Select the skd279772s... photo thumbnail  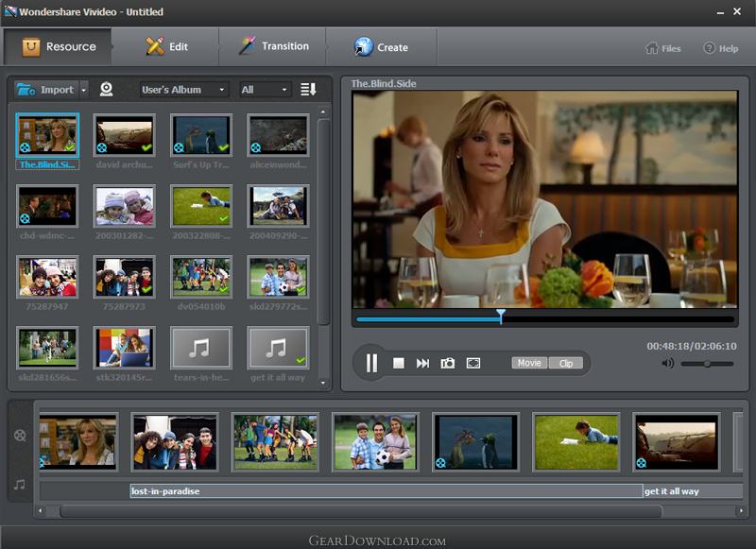[278, 277]
